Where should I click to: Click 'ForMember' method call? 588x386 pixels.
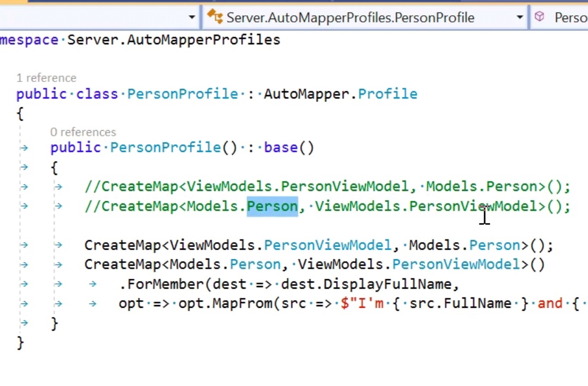[x=166, y=284]
